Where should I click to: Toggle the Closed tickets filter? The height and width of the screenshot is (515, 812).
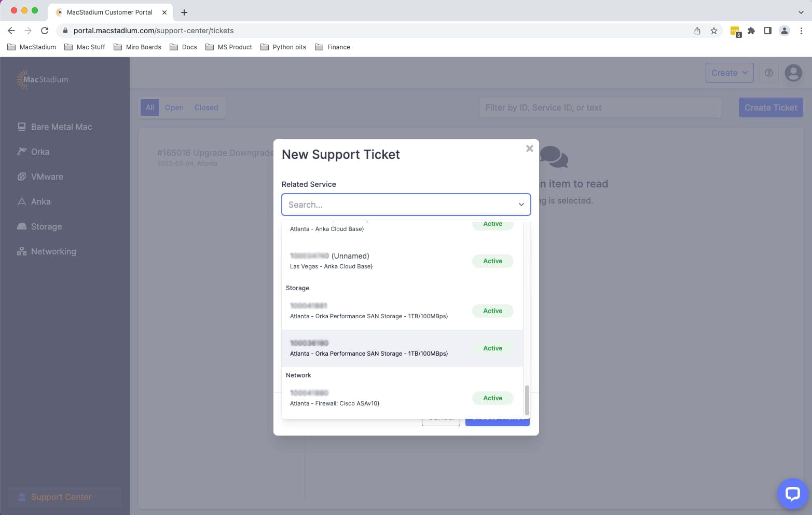click(x=206, y=107)
